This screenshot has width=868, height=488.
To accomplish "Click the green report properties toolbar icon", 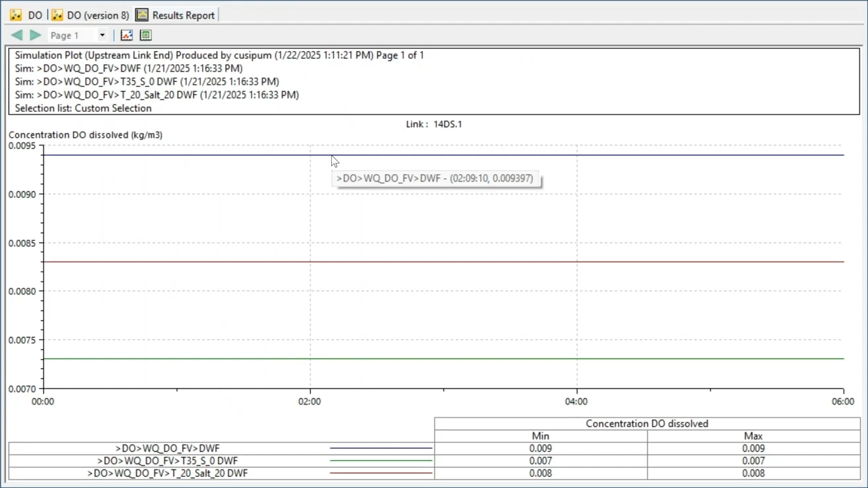I will click(146, 35).
